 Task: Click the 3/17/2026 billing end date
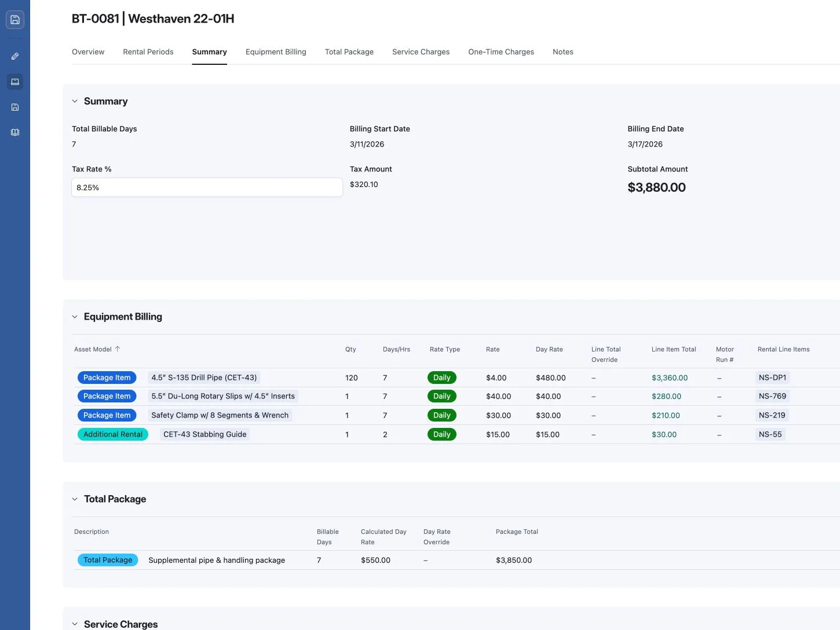645,144
